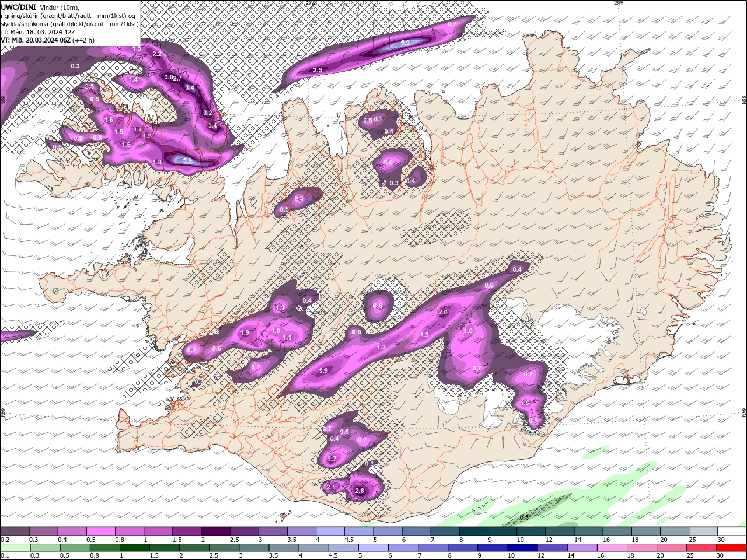
Task: Click the 1.4 snowfall value in the Westfjords
Action: click(x=134, y=79)
